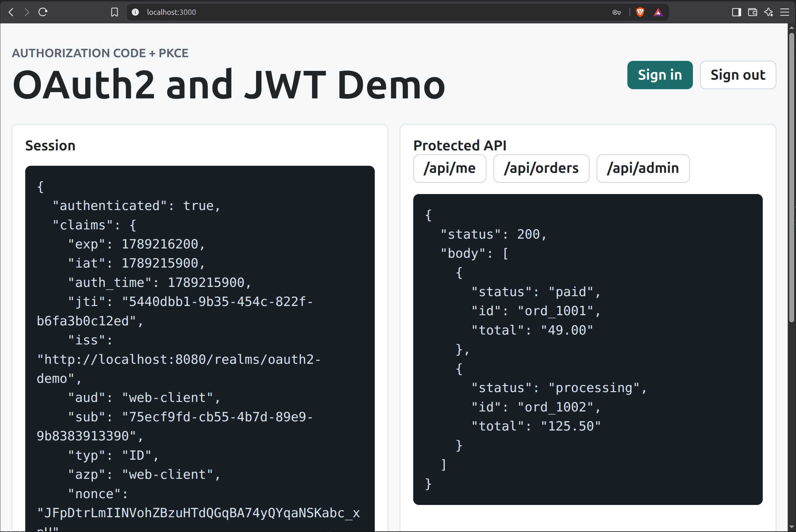796x532 pixels.
Task: Go back with the browser back arrow
Action: 11,12
